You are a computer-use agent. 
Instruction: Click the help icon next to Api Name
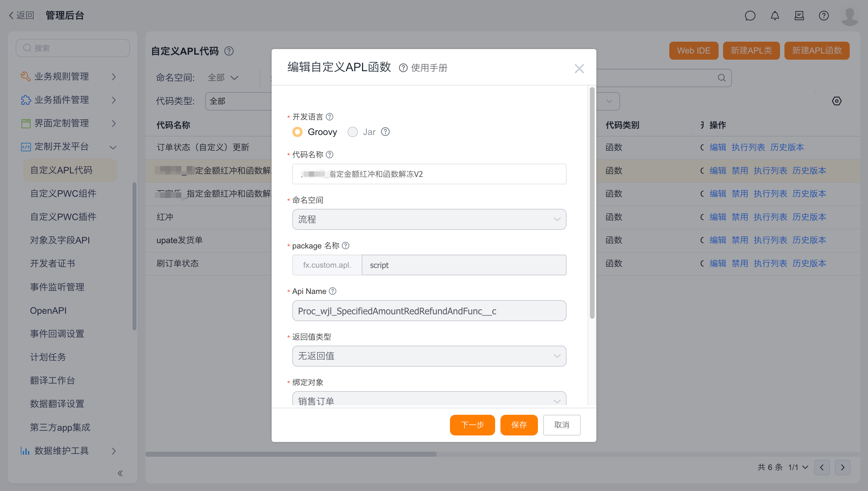[332, 291]
